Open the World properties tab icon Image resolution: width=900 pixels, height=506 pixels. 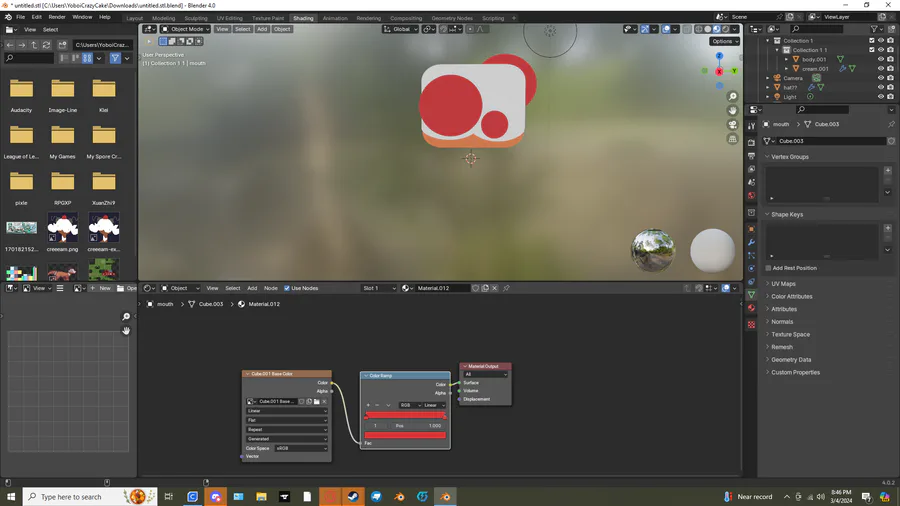tap(751, 196)
